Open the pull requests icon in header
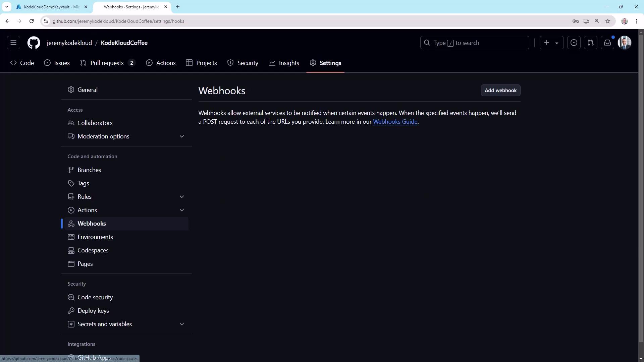Viewport: 644px width, 362px height. (591, 43)
